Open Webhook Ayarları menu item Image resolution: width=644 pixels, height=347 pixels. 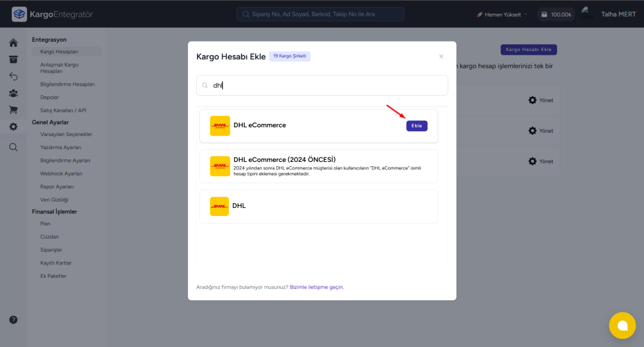[61, 173]
